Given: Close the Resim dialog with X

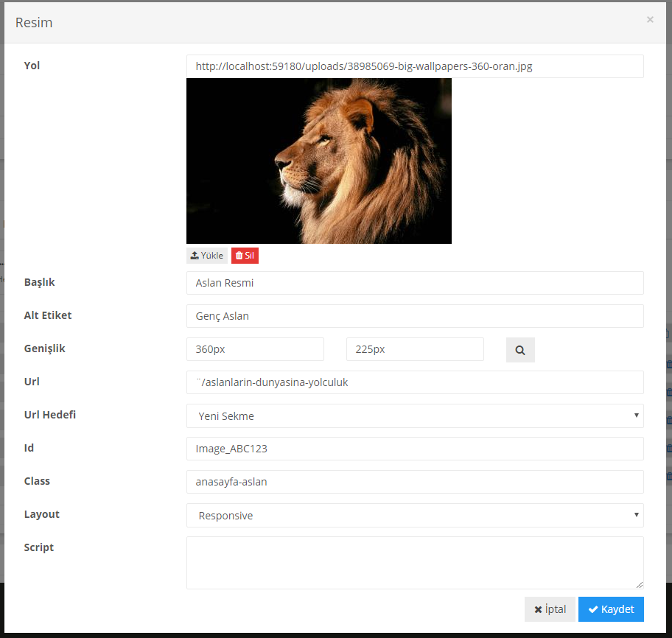Looking at the screenshot, I should [650, 20].
